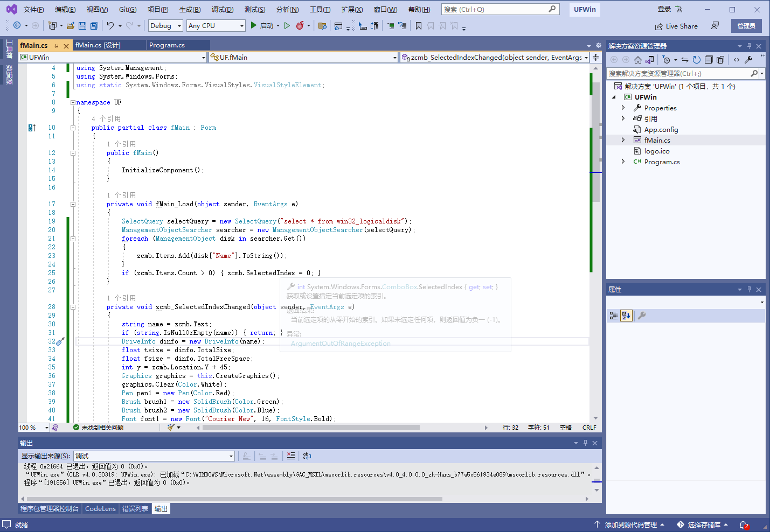Click the new project toolbar icon
770x532 pixels.
point(52,25)
